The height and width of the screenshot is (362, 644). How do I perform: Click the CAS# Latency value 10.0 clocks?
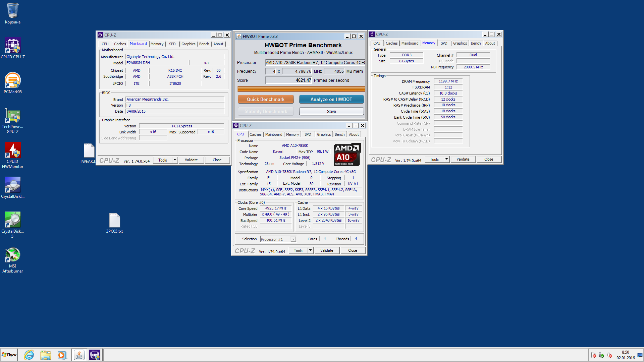[448, 93]
